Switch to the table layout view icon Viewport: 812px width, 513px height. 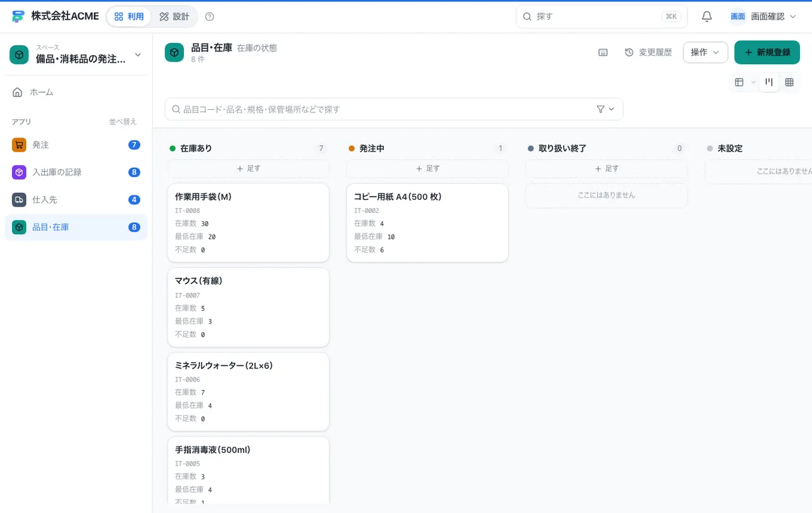(x=739, y=82)
